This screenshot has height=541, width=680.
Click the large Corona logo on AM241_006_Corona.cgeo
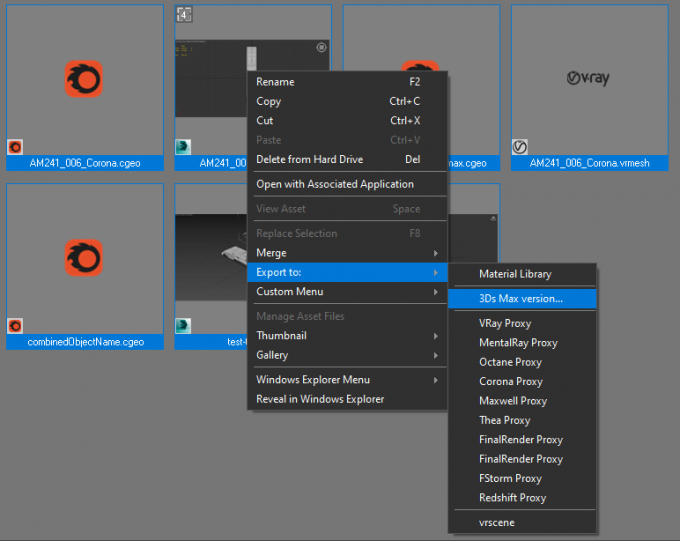[84, 79]
